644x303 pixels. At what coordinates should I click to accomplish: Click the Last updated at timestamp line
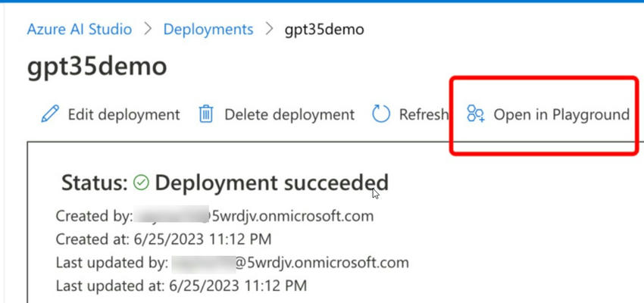[181, 286]
